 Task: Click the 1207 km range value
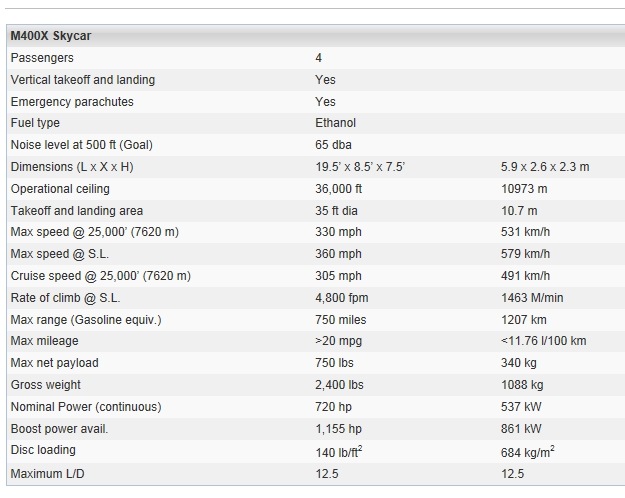point(524,320)
